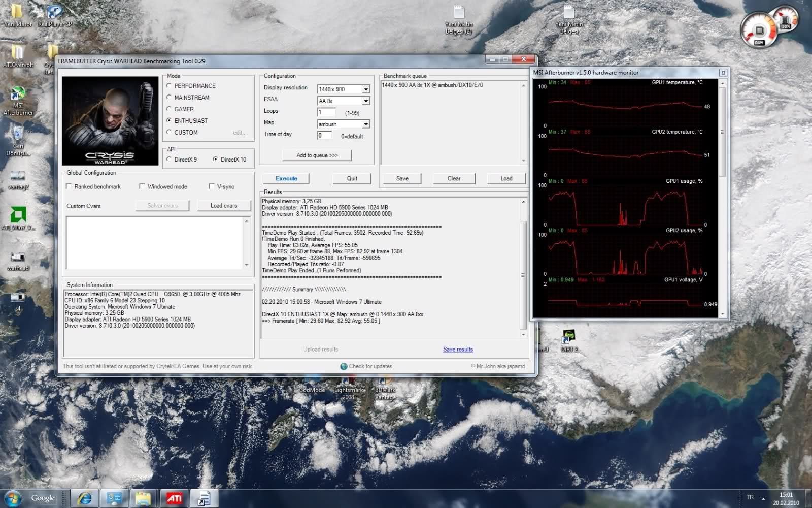Switch to the benchmarking tool taskbar button
The width and height of the screenshot is (812, 508).
tap(205, 499)
